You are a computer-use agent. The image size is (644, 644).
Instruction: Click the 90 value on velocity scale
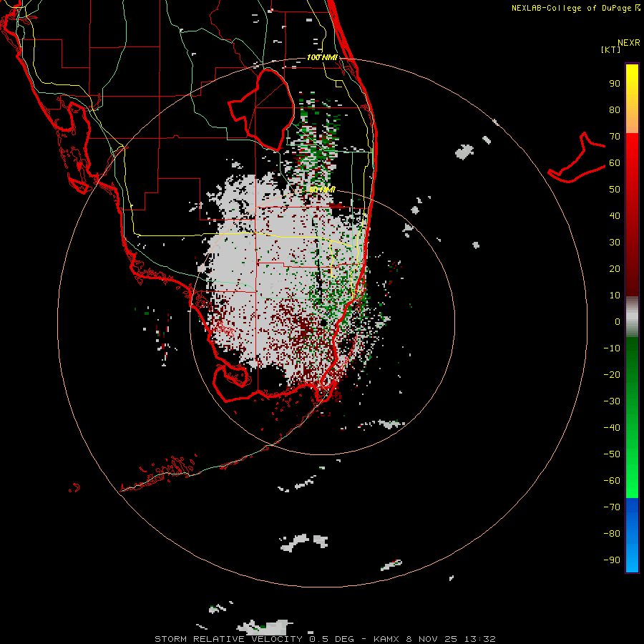point(615,84)
